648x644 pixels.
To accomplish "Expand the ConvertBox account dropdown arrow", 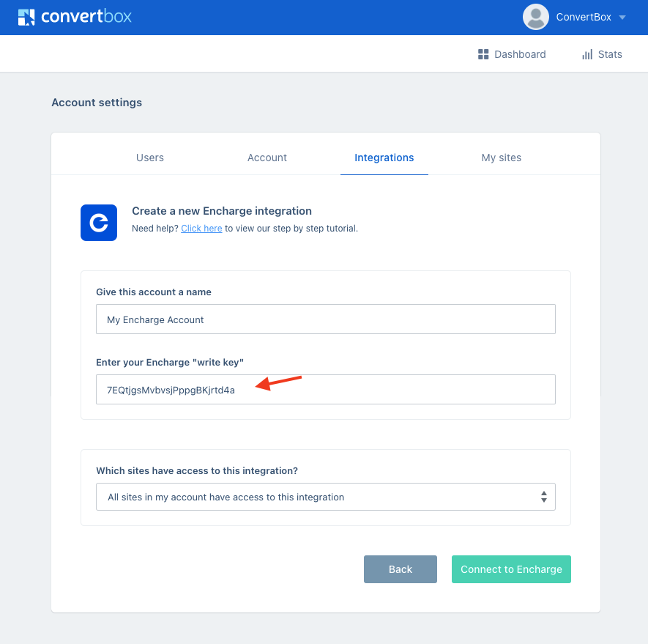I will point(622,18).
